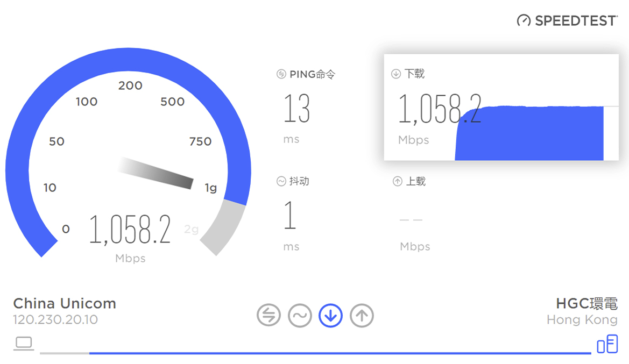Click the small icon beside 上载

397,182
